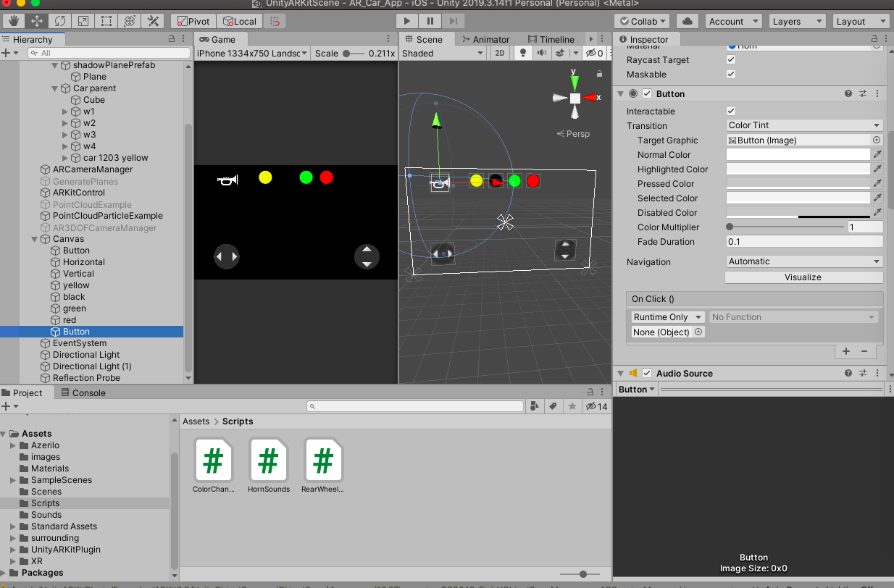Open Audio Source component help icon
894x588 pixels.
coord(848,373)
